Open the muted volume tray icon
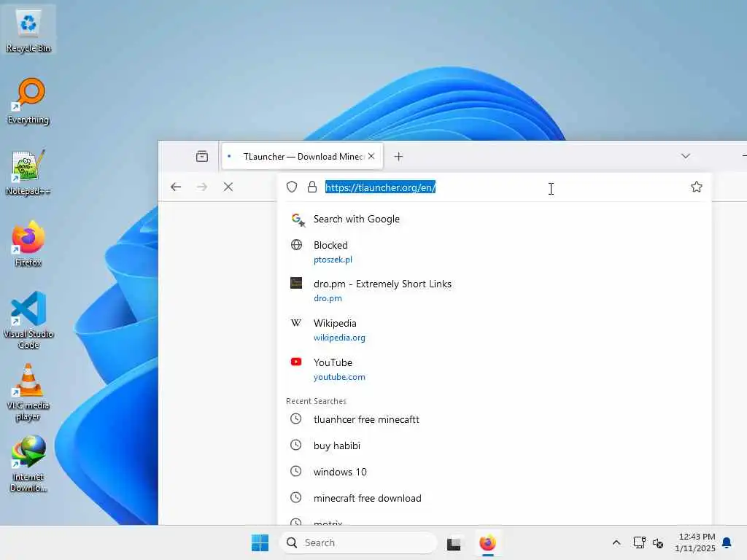Viewport: 747px width, 560px height. [658, 542]
